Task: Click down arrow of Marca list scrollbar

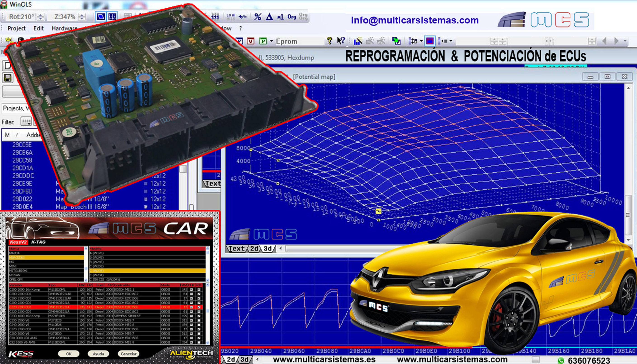Action: click(x=86, y=280)
